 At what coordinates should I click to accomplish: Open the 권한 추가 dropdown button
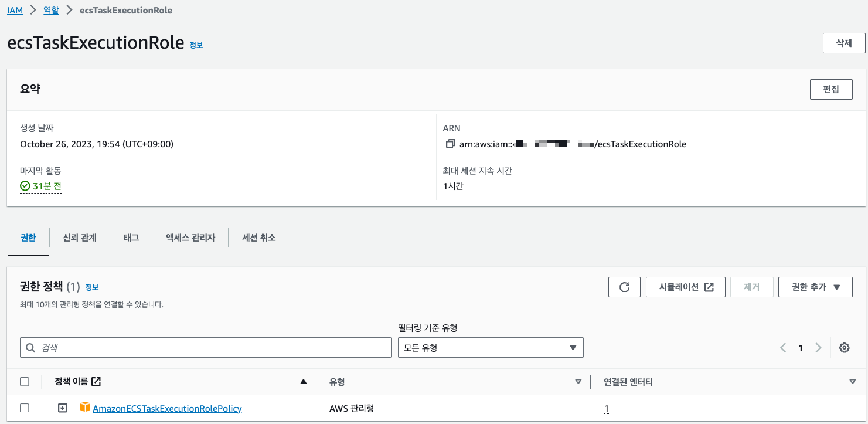tap(815, 287)
